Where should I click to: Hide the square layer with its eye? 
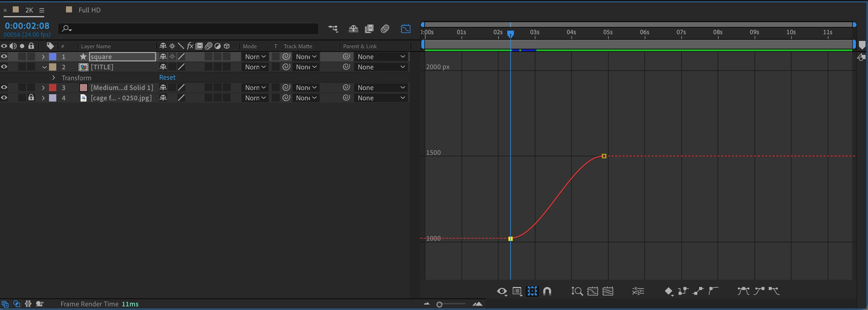pyautogui.click(x=4, y=57)
